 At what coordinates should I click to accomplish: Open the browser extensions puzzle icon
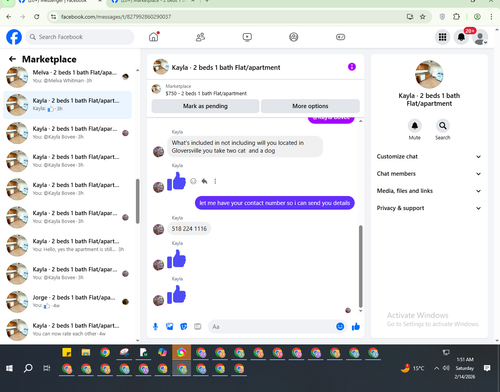click(456, 17)
